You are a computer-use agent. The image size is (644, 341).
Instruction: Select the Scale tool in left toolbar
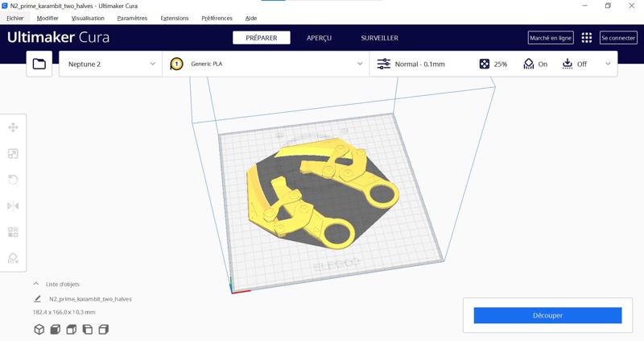click(x=13, y=154)
